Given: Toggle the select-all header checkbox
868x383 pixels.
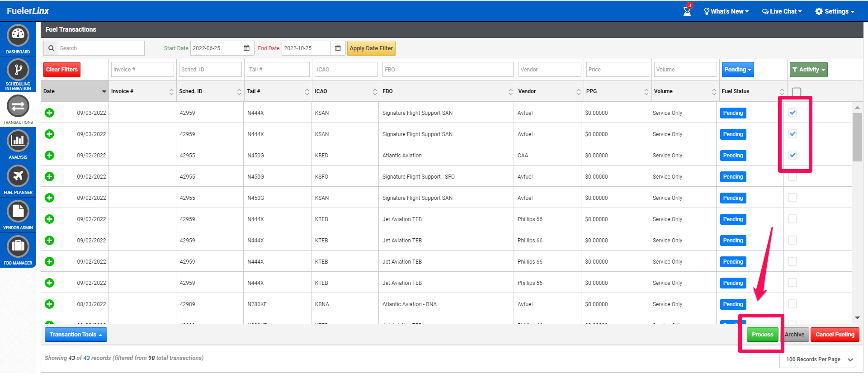Looking at the screenshot, I should tap(797, 92).
